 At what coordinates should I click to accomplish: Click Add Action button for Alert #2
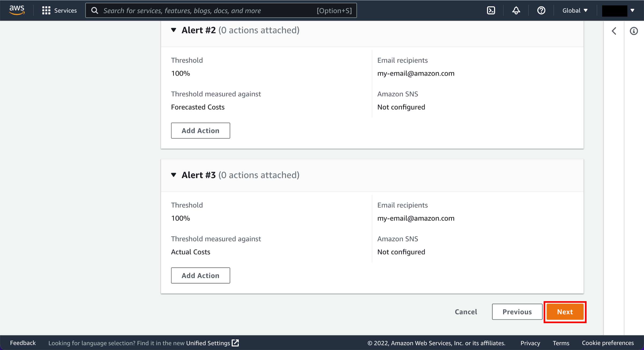coord(200,130)
